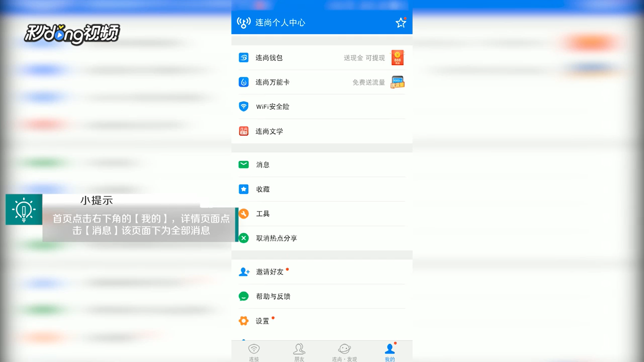Open 连尚文学 reading icon
Viewport: 644px width, 362px height.
pos(243,131)
